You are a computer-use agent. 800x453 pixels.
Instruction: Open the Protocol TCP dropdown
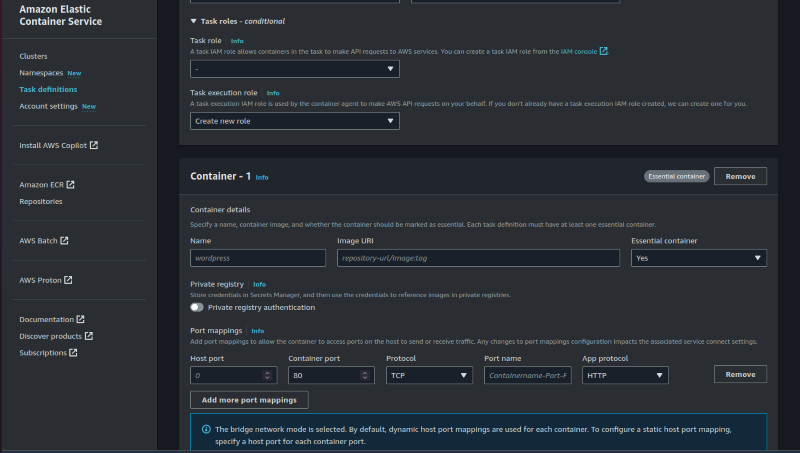429,375
